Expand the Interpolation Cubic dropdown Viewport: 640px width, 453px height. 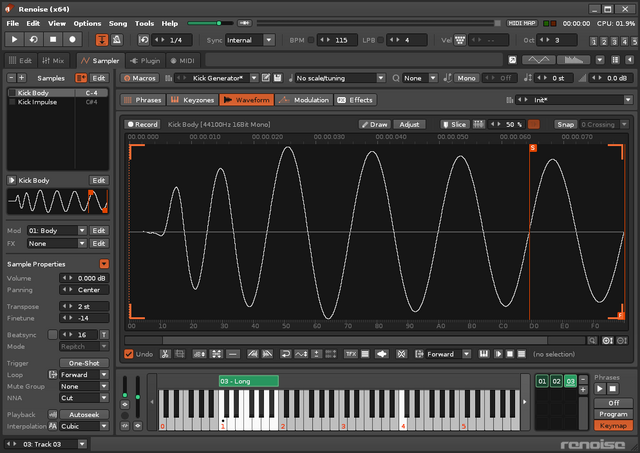83,425
